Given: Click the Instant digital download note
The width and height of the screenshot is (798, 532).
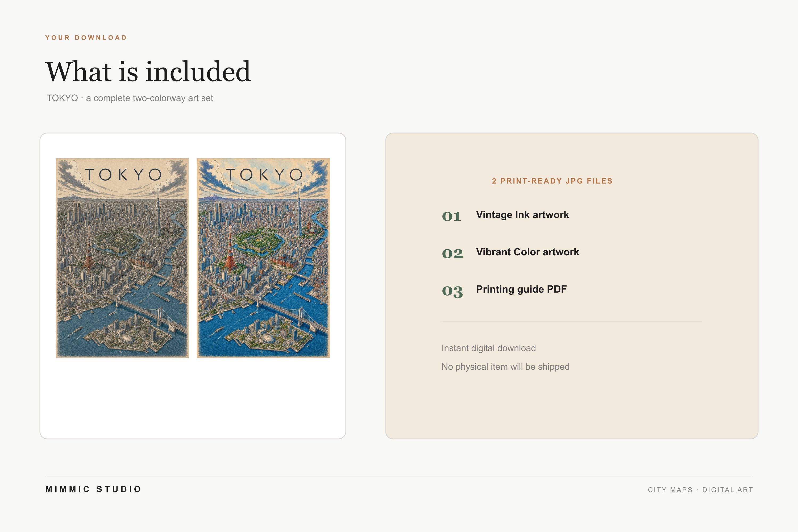Looking at the screenshot, I should point(489,348).
